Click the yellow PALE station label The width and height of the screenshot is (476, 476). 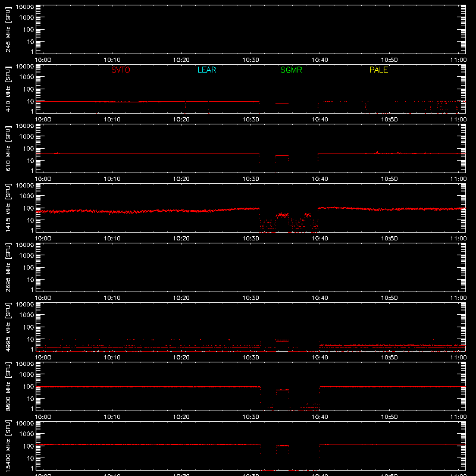click(x=378, y=70)
